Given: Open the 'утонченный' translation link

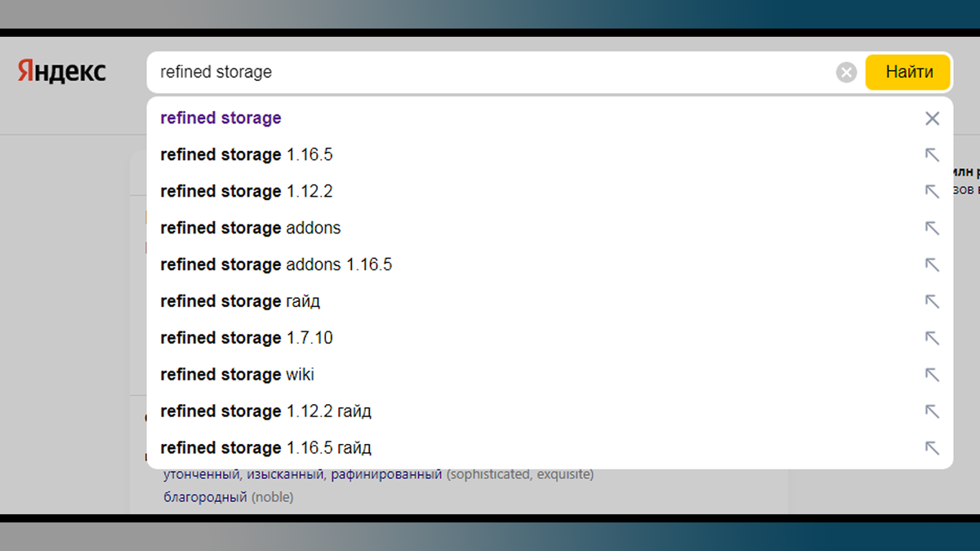Looking at the screenshot, I should pos(197,474).
